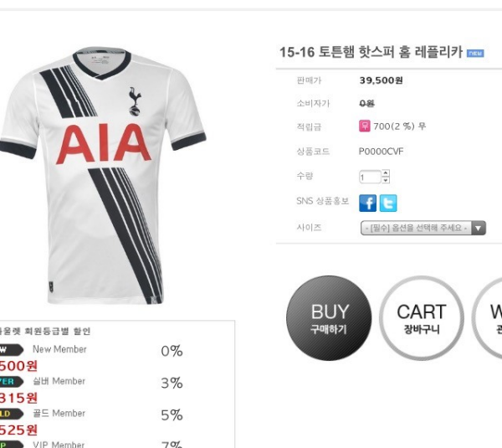Click the Silver member grade badge
The width and height of the screenshot is (502, 448).
coord(11,382)
